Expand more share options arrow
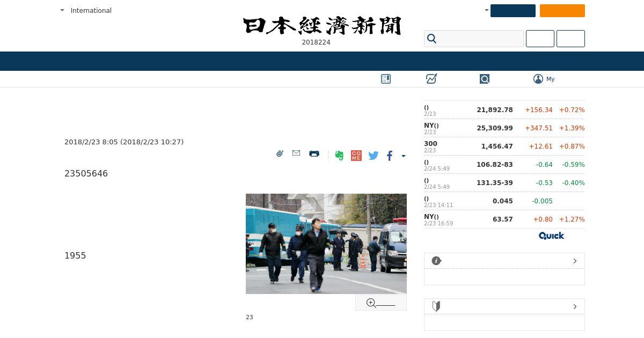 click(404, 156)
